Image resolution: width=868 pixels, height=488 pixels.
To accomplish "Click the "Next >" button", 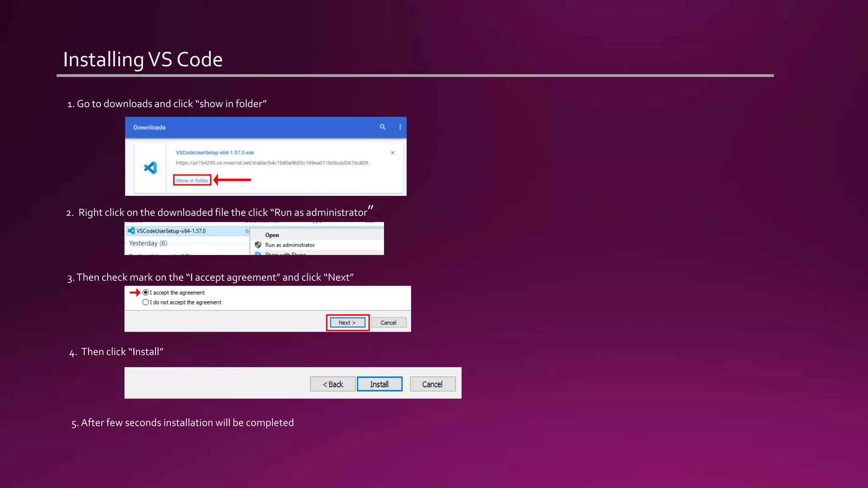I will [348, 323].
